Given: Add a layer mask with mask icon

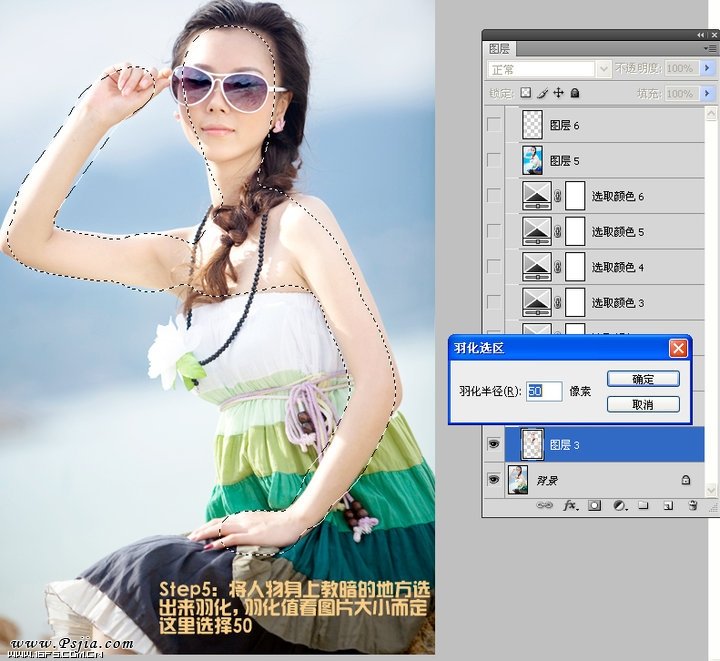Looking at the screenshot, I should tap(594, 505).
